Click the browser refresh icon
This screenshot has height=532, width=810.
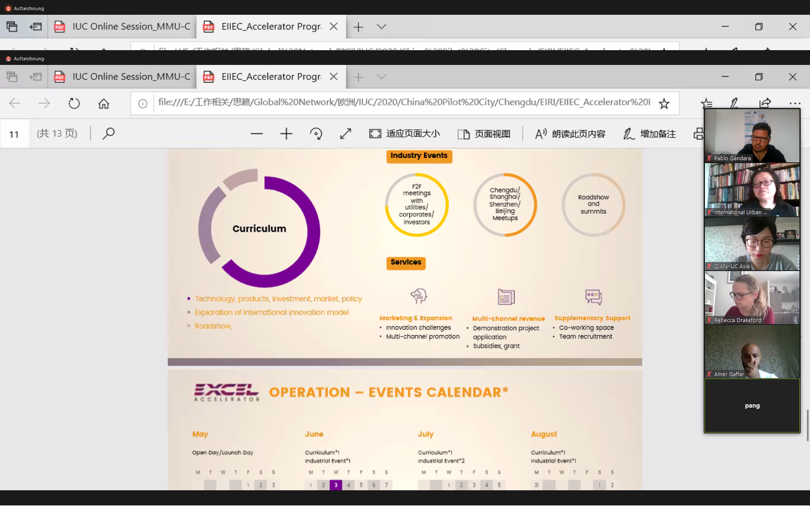(x=74, y=103)
